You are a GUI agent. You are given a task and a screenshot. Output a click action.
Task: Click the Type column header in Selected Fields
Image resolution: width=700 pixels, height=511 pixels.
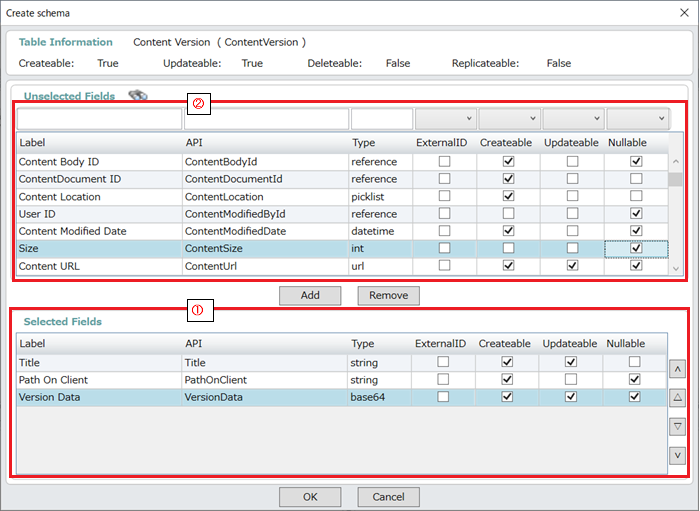pyautogui.click(x=378, y=343)
